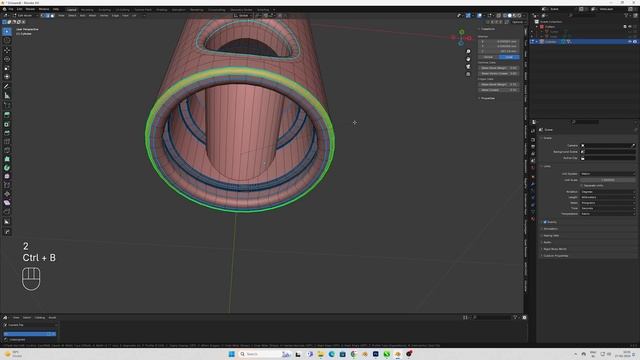Select Local in Median panel
The height and width of the screenshot is (360, 640).
pos(509,57)
